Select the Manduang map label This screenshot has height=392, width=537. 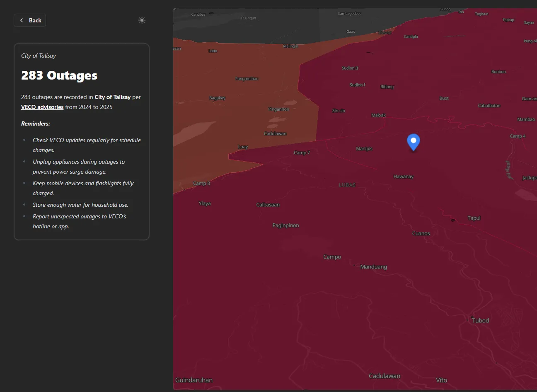(373, 267)
